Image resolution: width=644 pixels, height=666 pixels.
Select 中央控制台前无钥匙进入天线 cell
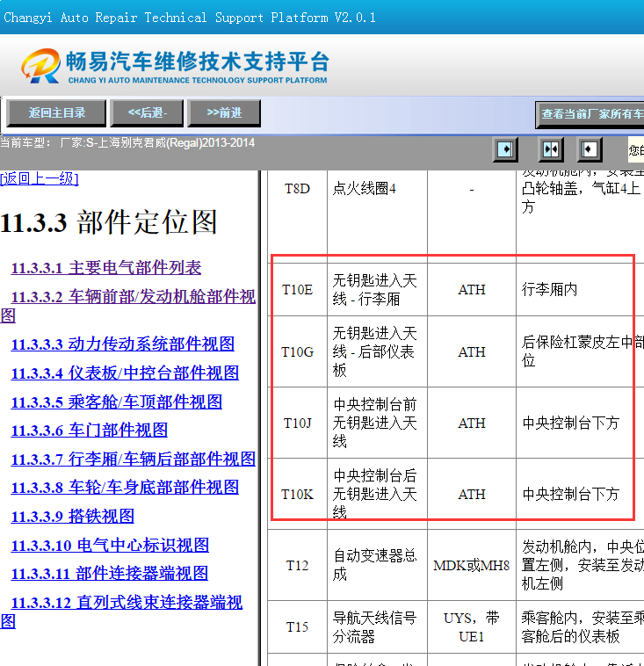tap(377, 423)
